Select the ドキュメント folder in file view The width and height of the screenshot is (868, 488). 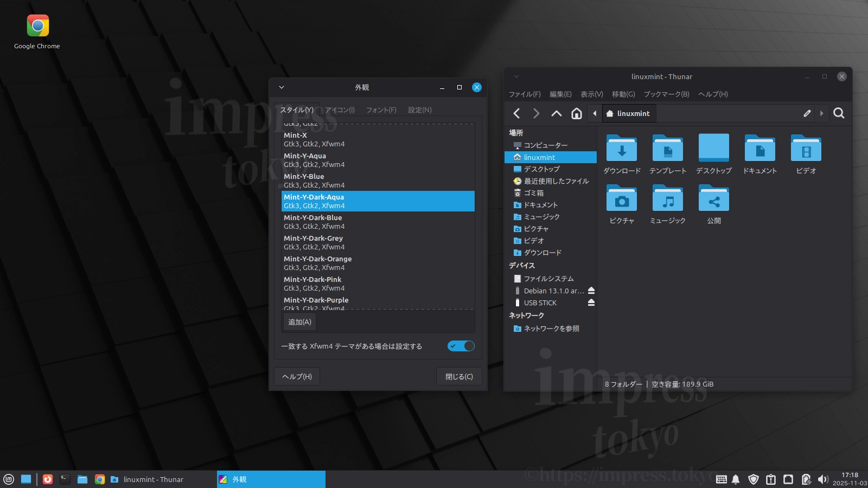click(760, 154)
